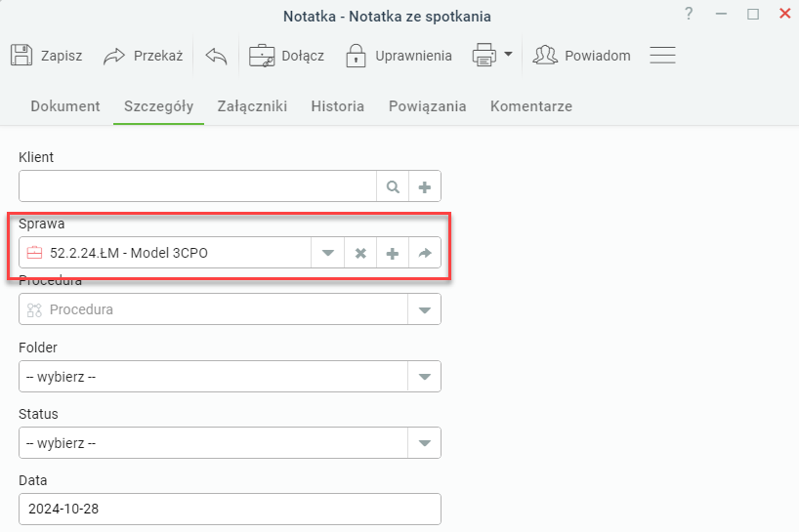This screenshot has width=799, height=532.
Task: Click the Klient search magnifier icon
Action: 393,186
